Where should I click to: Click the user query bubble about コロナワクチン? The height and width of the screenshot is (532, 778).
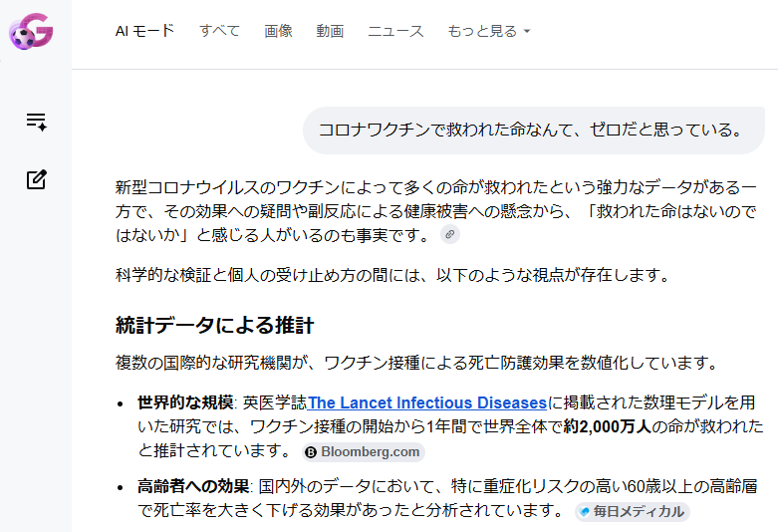coord(534,131)
